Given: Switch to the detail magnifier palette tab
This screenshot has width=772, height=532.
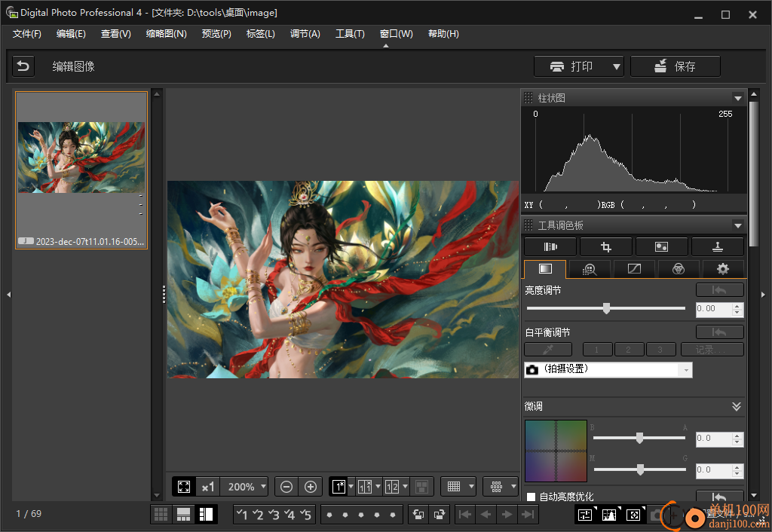Looking at the screenshot, I should point(590,269).
